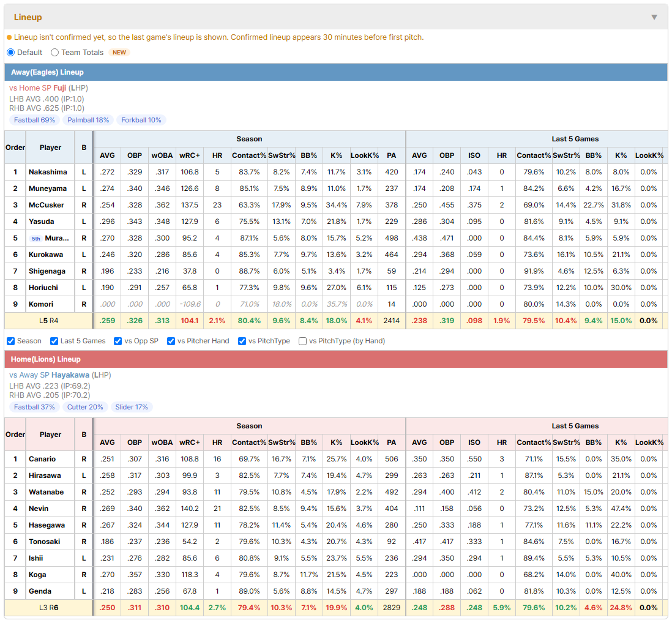
Task: Select Tonosaki in the Lions batting order
Action: coord(45,542)
